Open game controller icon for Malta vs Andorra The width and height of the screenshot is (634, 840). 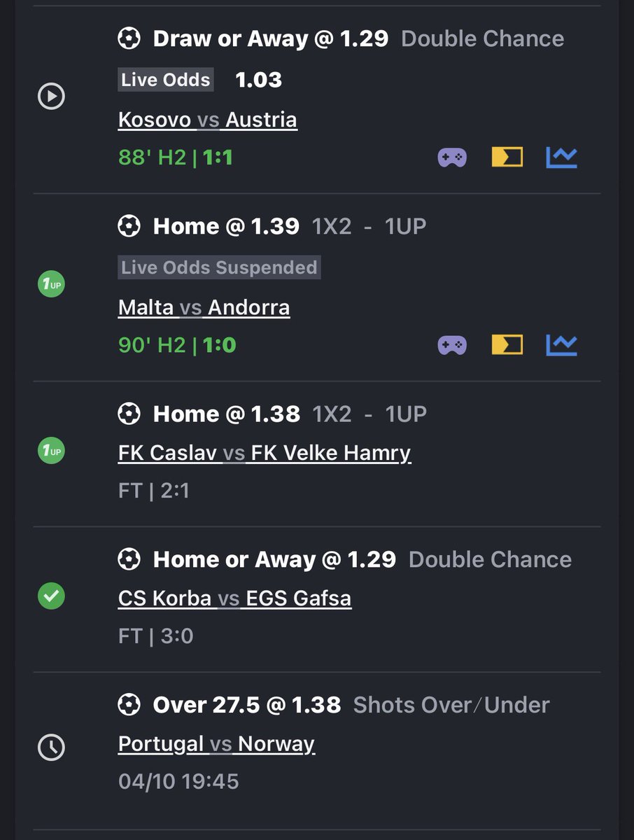pyautogui.click(x=452, y=345)
